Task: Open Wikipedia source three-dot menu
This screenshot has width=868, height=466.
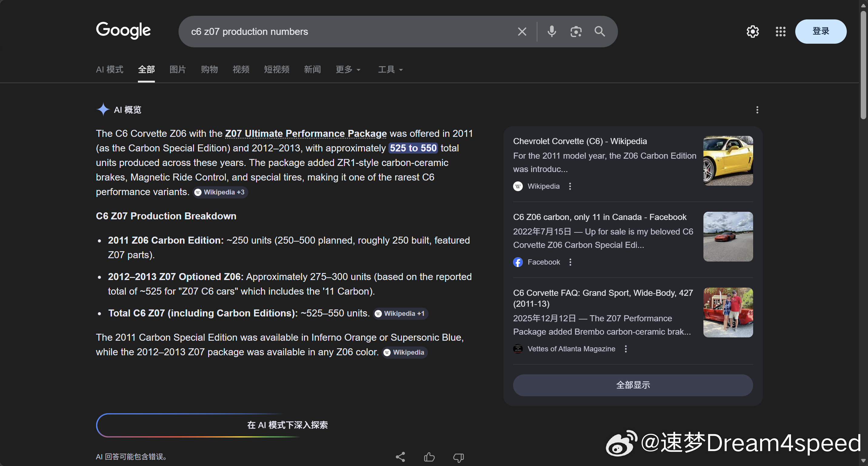Action: coord(570,186)
